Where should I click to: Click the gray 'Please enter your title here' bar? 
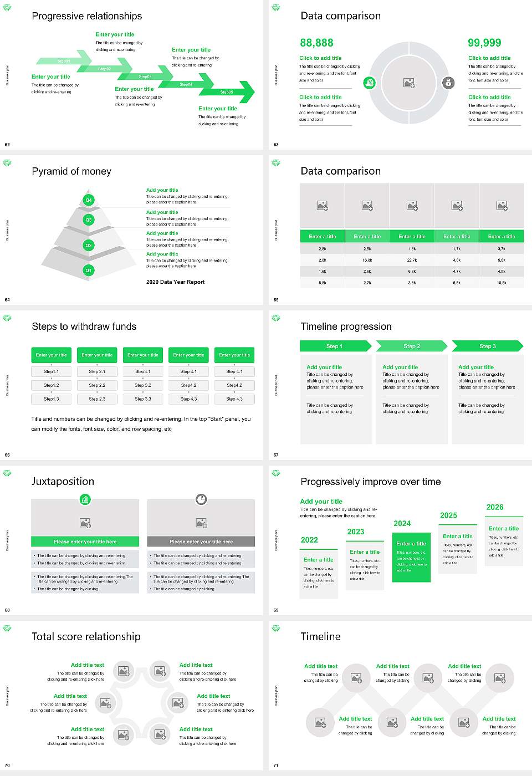pos(201,542)
